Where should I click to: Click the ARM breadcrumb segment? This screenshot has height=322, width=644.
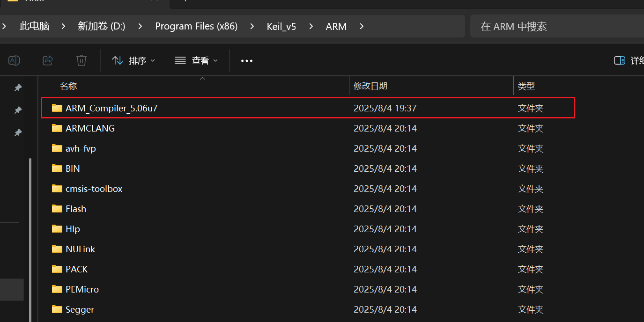(x=336, y=26)
